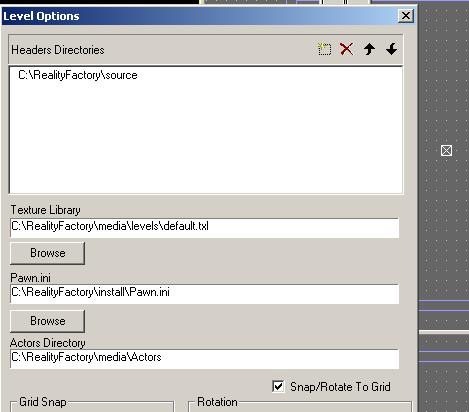Browse for a Texture Library file
This screenshot has width=469, height=412.
[x=47, y=253]
